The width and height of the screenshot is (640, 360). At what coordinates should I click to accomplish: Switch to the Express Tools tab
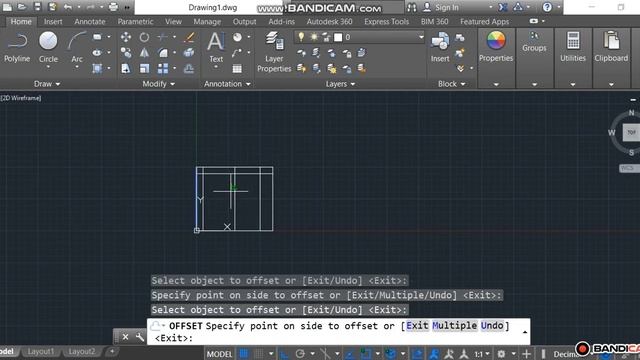386,21
